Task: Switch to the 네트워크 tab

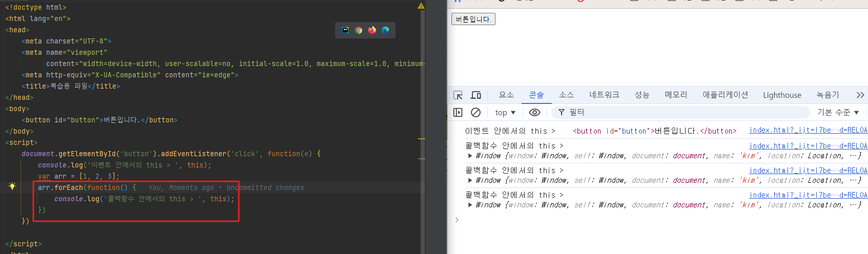Action: tap(604, 95)
